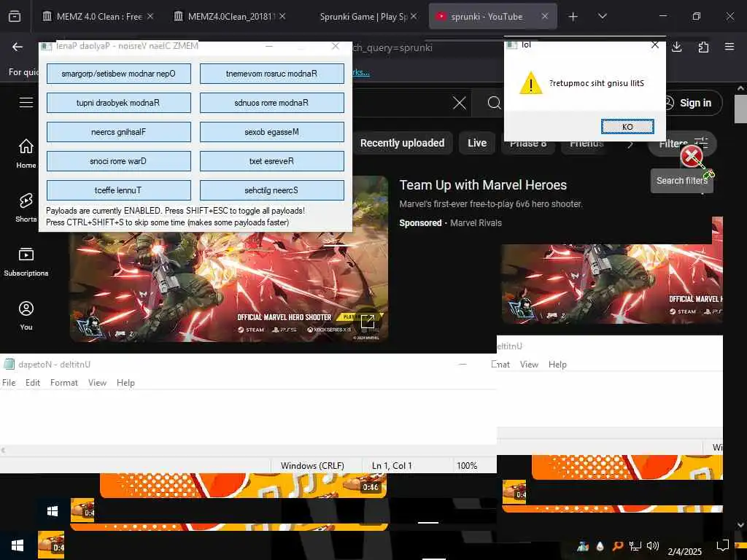
Task: Toggle the reversed Random keyboard input payload
Action: pyautogui.click(x=119, y=103)
